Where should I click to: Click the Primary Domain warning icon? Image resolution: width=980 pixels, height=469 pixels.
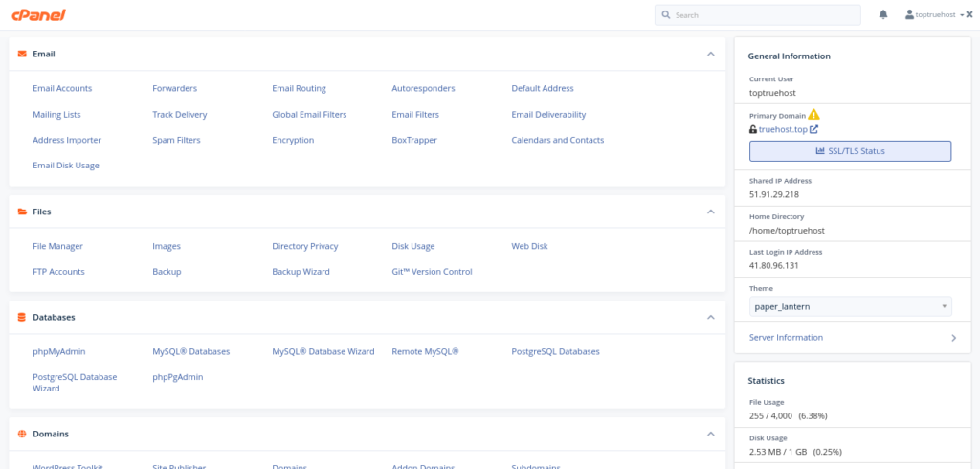[x=813, y=115]
